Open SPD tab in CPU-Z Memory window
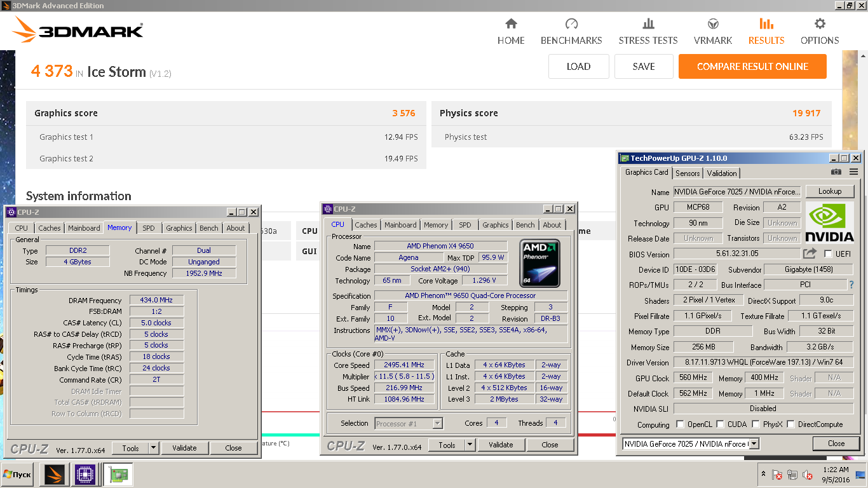The image size is (868, 488). (x=148, y=228)
